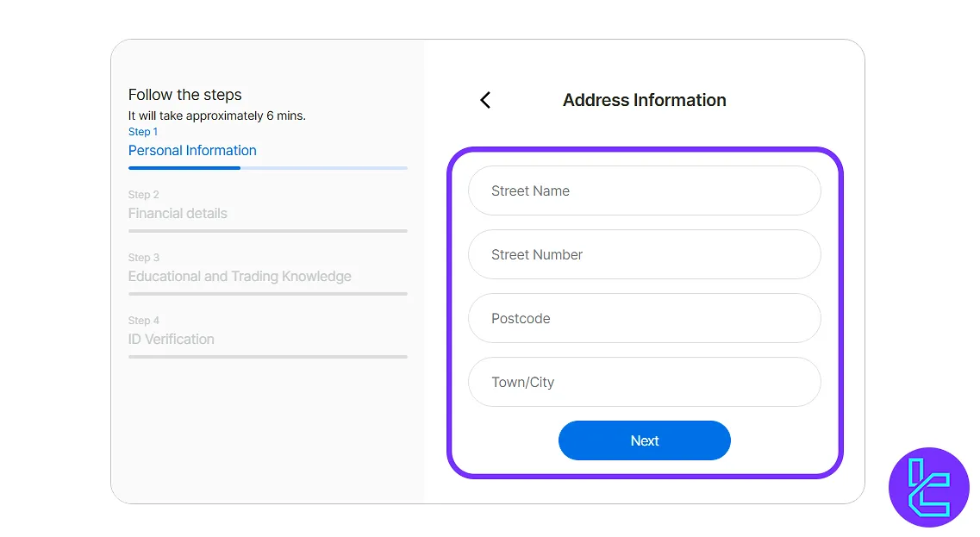
Task: Click into the Street Number field
Action: (x=644, y=254)
